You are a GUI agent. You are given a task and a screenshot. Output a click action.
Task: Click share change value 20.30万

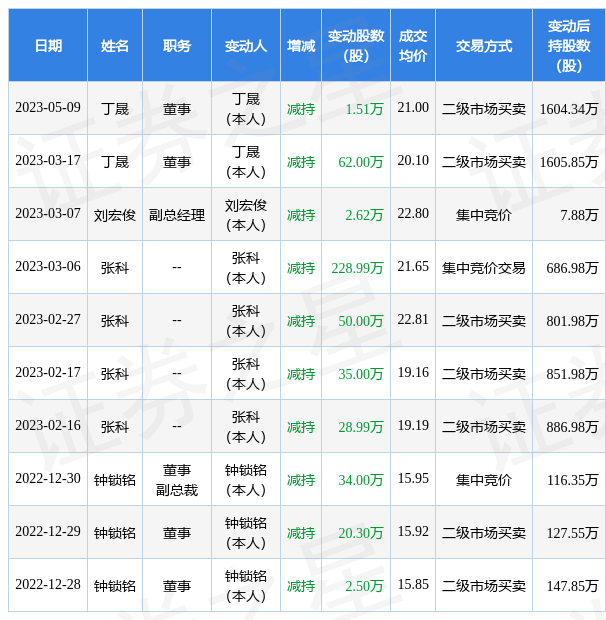(361, 533)
